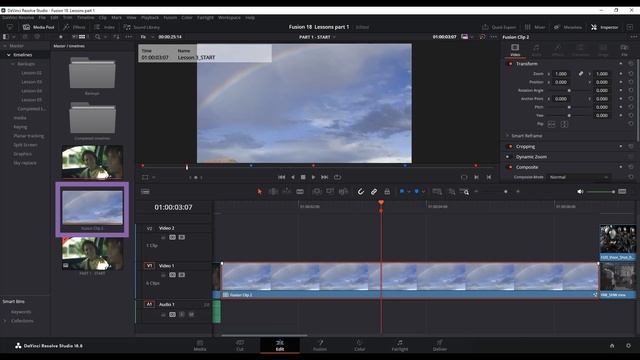Click the Full Extent Zoom icon
Screen dimensions: 640x360
437,191
